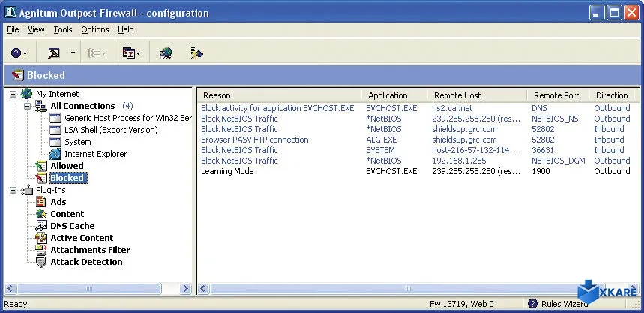Sort by the Remote Port column header

[558, 95]
